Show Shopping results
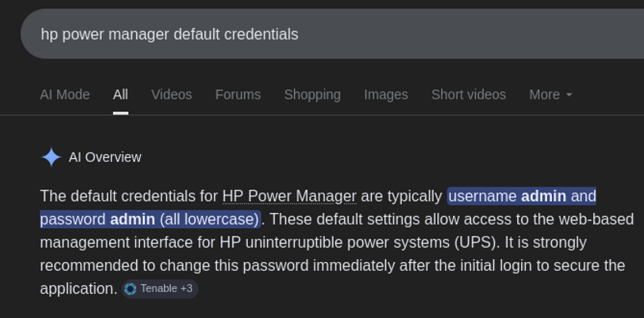Viewport: 644px width, 318px height. [312, 94]
